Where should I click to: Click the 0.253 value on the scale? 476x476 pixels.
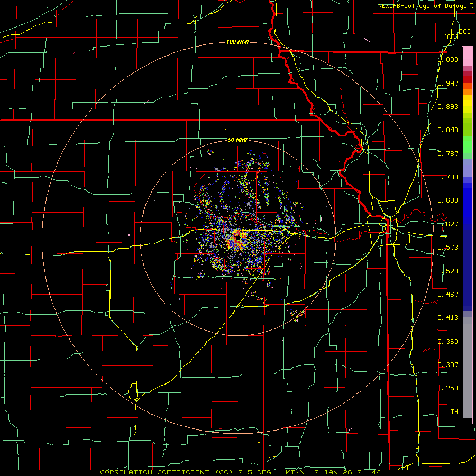click(448, 388)
